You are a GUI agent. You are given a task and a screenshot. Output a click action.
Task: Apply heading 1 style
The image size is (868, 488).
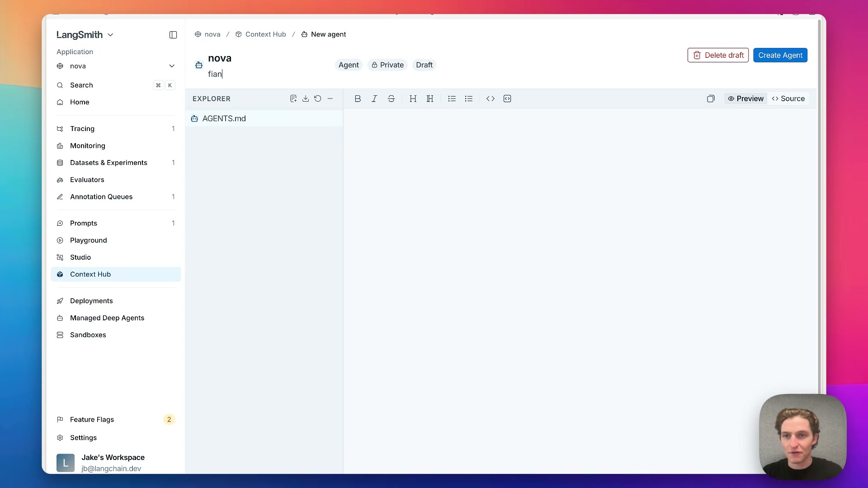pos(413,99)
